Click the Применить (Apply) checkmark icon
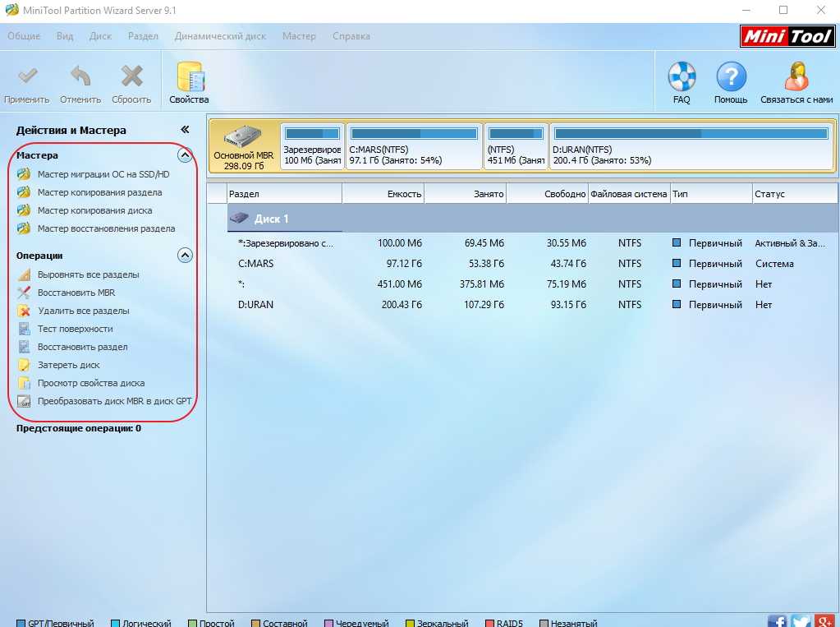This screenshot has width=840, height=627. click(x=27, y=78)
